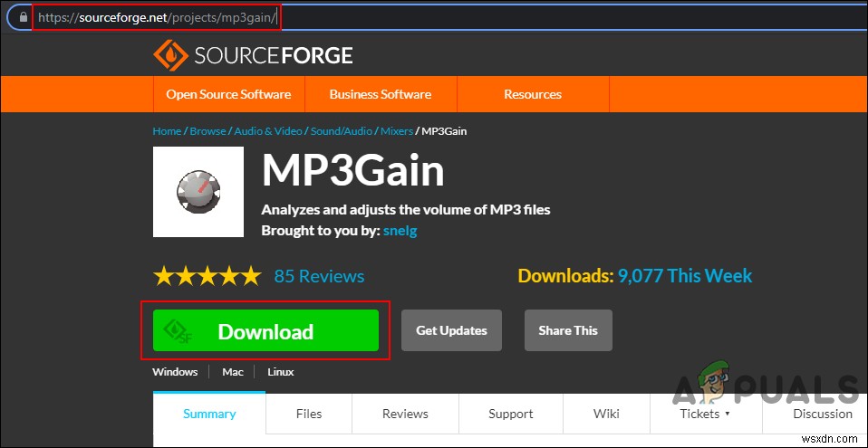Click the Get Updates button
Viewport: 868px width, 448px height.
pos(451,330)
